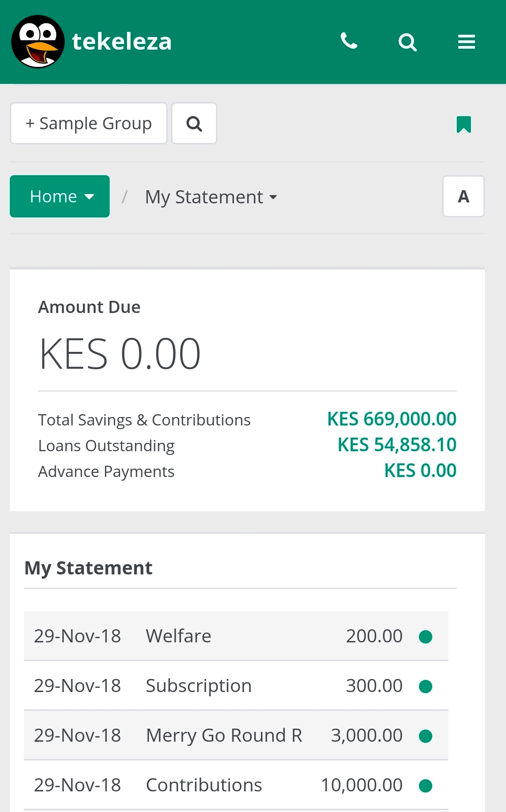Click the green status dot for Subscription
506x812 pixels.
(x=425, y=686)
